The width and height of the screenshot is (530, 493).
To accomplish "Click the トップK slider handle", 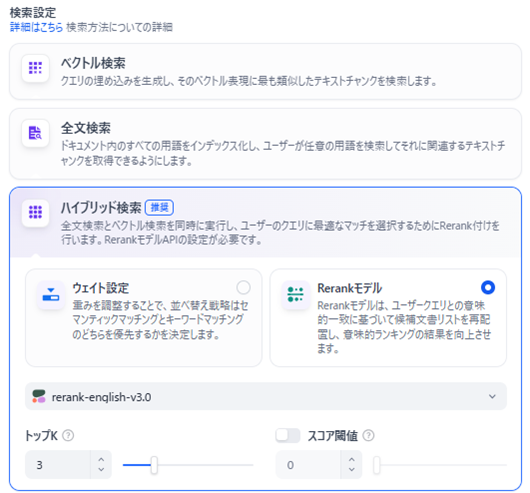I will [154, 465].
